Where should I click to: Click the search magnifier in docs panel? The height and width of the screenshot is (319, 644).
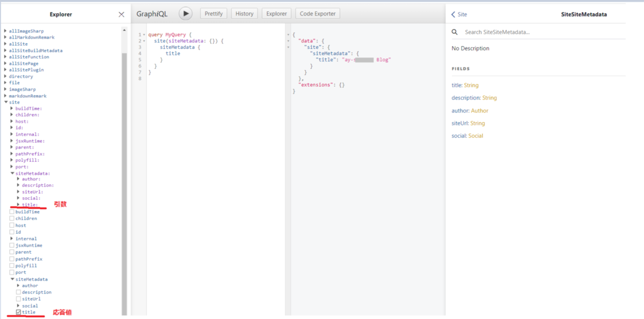coord(455,32)
